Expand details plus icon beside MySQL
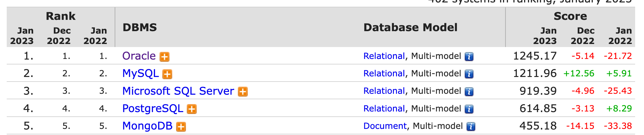 click(x=167, y=74)
